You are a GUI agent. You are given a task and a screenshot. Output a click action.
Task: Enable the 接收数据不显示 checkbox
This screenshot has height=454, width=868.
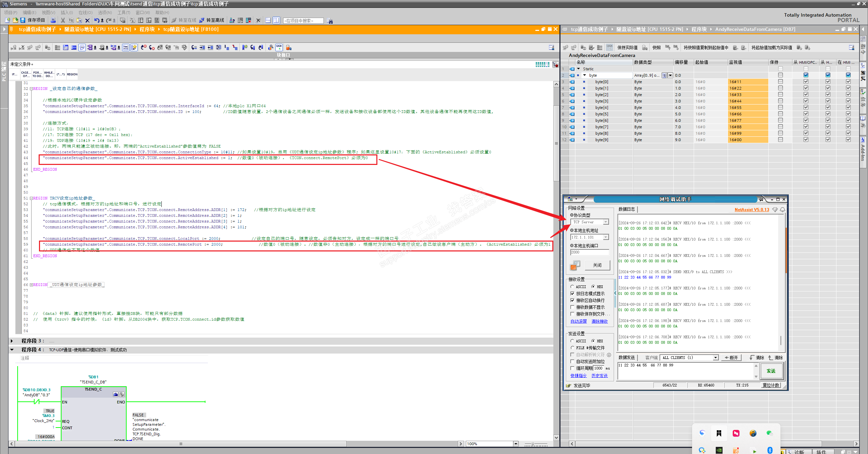[x=572, y=307]
